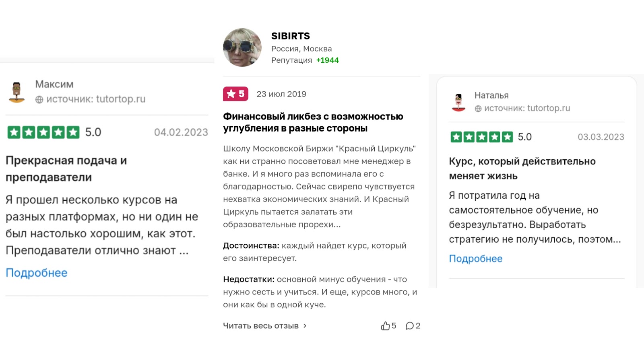Click the globe icon beside Наталья's source

pyautogui.click(x=478, y=109)
